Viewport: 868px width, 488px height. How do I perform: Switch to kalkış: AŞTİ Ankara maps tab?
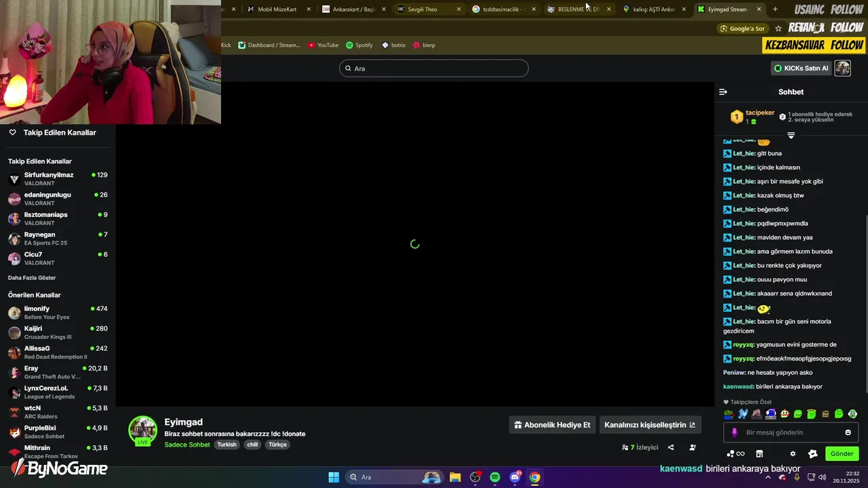pyautogui.click(x=653, y=9)
